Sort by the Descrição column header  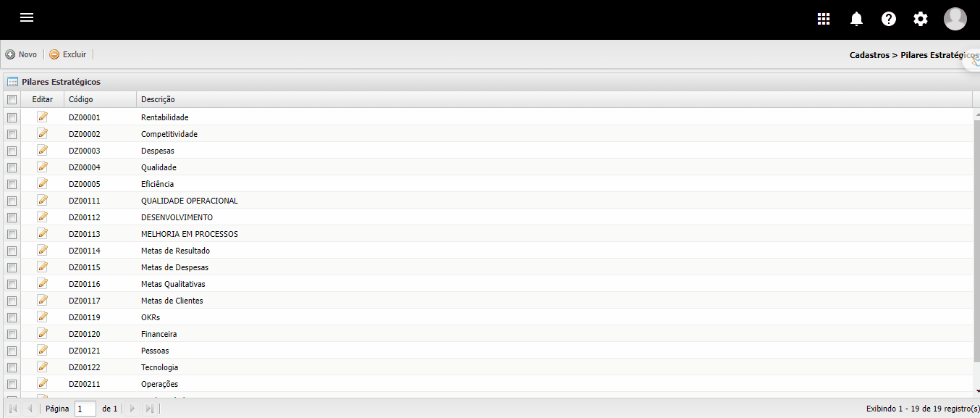[x=158, y=99]
